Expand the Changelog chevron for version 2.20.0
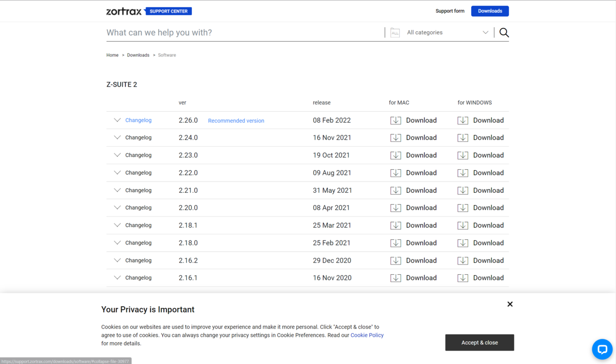 (117, 208)
